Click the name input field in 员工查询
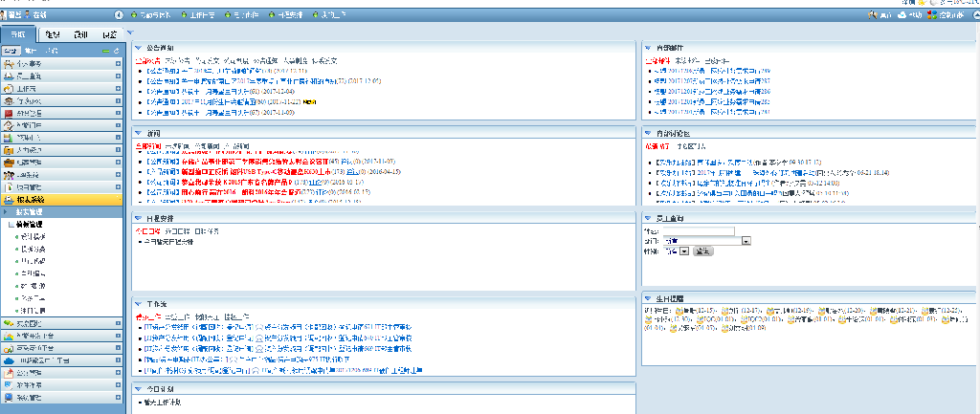 pos(698,231)
